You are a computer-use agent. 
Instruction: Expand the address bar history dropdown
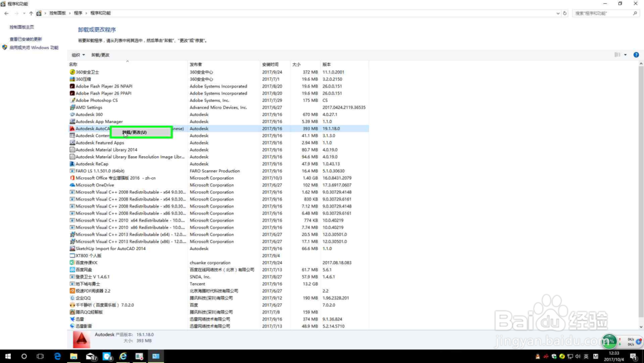(x=558, y=13)
